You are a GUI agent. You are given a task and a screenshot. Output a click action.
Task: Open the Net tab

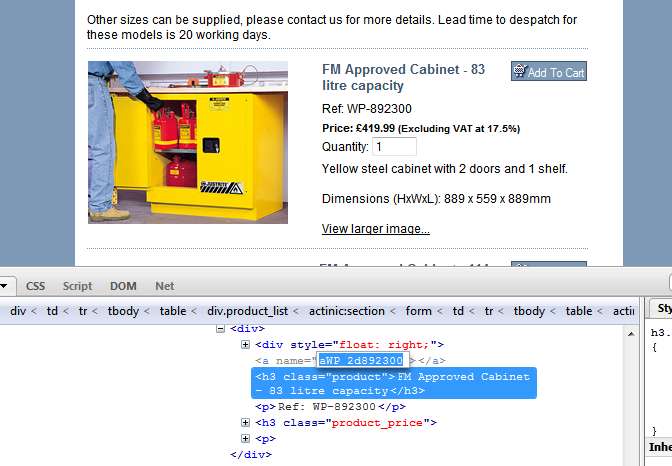164,286
